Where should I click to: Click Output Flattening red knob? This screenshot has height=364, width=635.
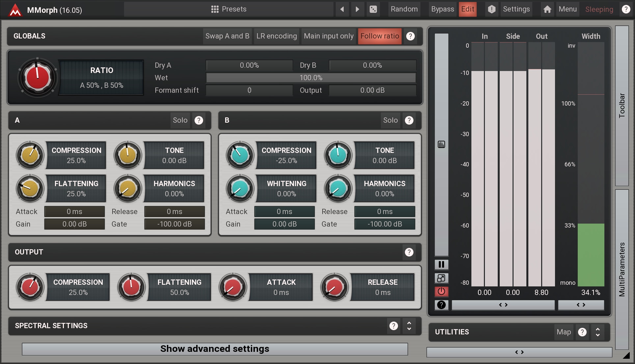click(x=131, y=287)
